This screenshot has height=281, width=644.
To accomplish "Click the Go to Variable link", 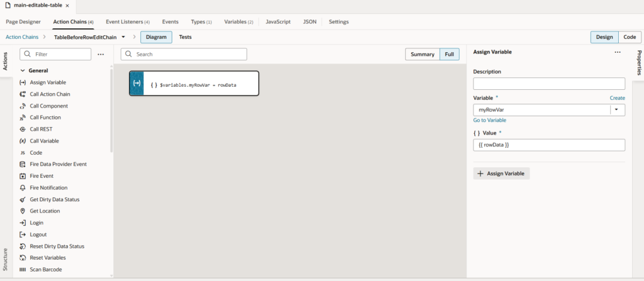I will 489,120.
